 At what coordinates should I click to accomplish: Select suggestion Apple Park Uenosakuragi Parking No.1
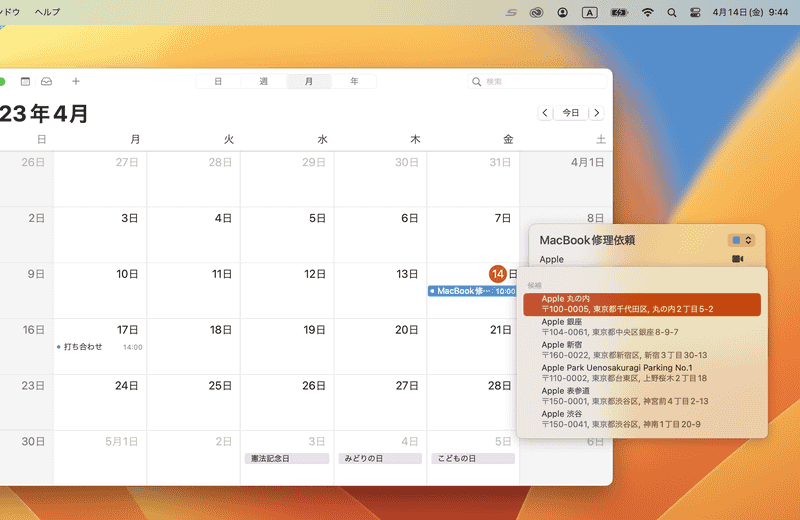[642, 373]
